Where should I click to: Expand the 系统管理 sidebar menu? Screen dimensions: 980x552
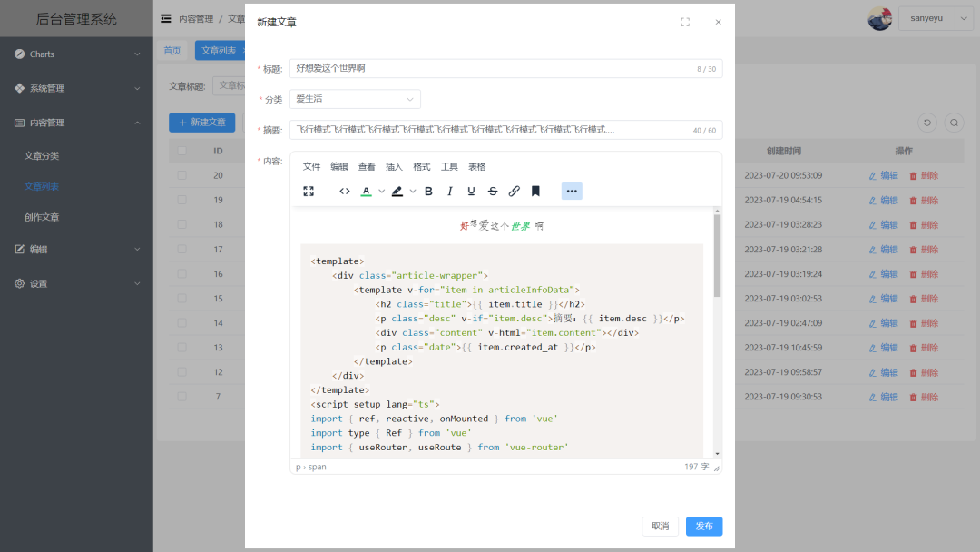click(76, 88)
